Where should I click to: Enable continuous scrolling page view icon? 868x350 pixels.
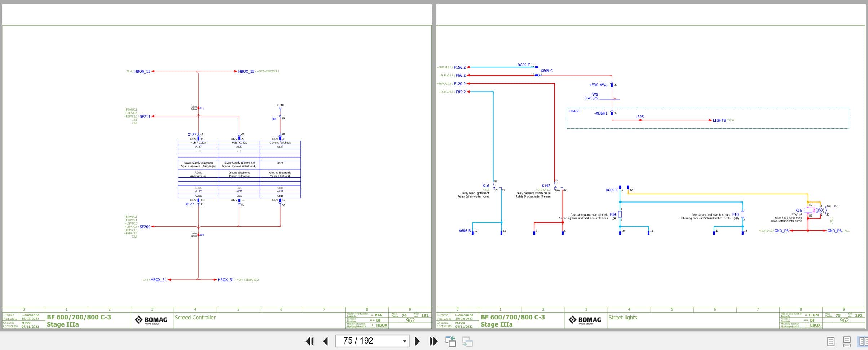[x=847, y=341]
